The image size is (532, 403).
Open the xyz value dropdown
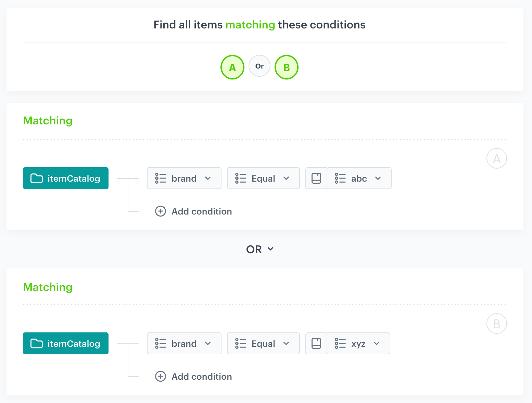[x=377, y=343]
